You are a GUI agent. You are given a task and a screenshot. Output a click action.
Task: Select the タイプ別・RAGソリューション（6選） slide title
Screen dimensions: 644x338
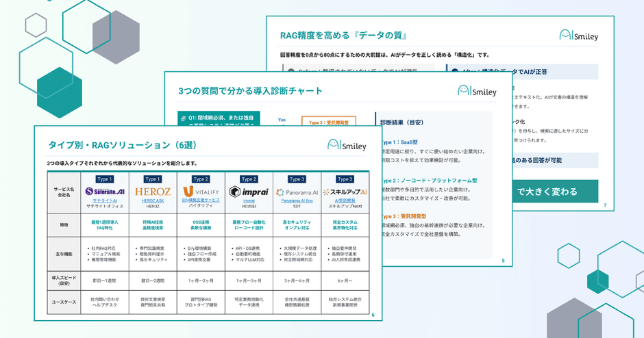pyautogui.click(x=123, y=145)
